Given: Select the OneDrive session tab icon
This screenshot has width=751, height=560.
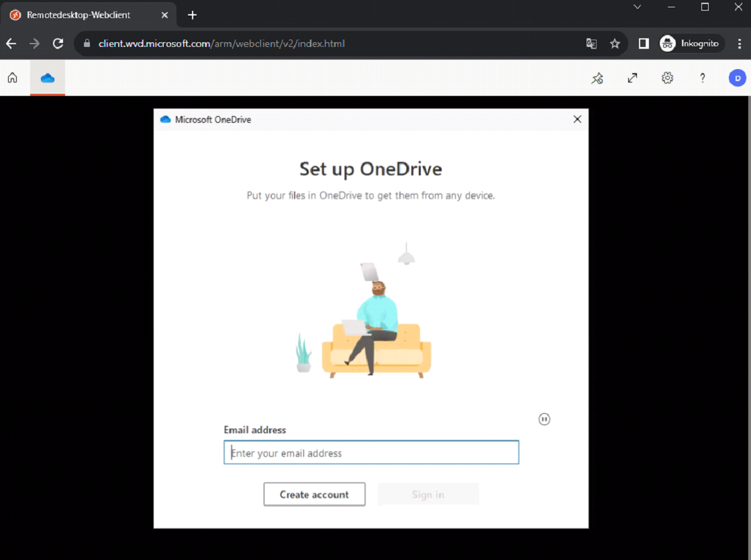Looking at the screenshot, I should click(48, 78).
